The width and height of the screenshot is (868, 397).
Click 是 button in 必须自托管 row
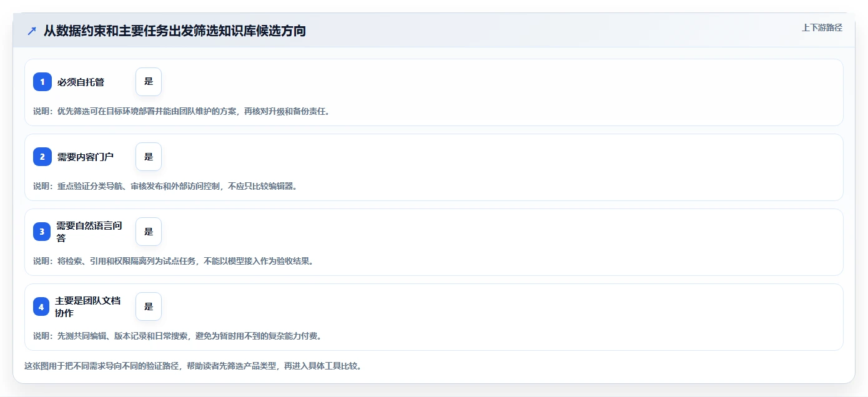click(x=149, y=82)
